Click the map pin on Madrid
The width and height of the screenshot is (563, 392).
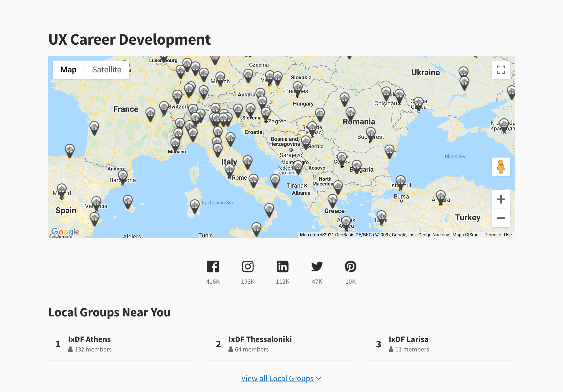click(62, 191)
